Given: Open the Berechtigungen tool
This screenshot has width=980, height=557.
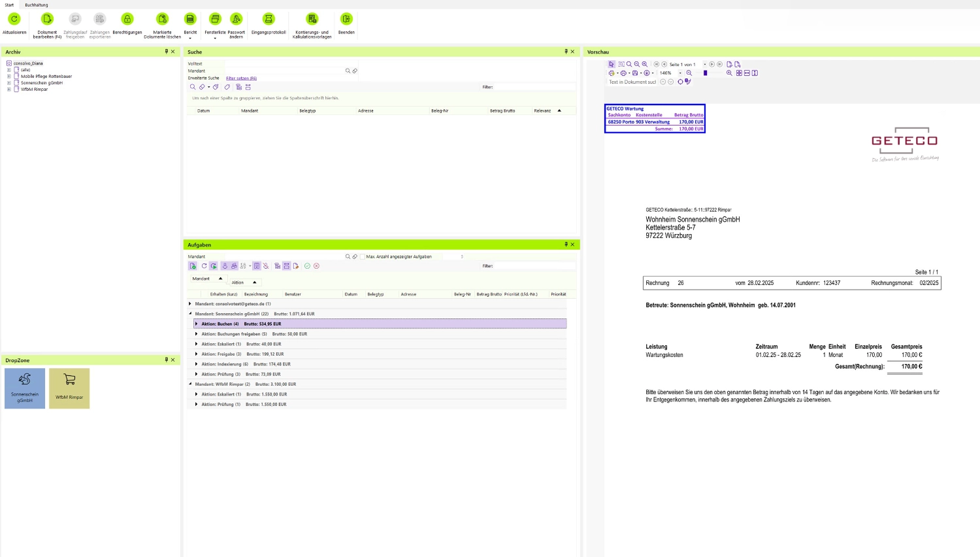Looking at the screenshot, I should [x=127, y=20].
